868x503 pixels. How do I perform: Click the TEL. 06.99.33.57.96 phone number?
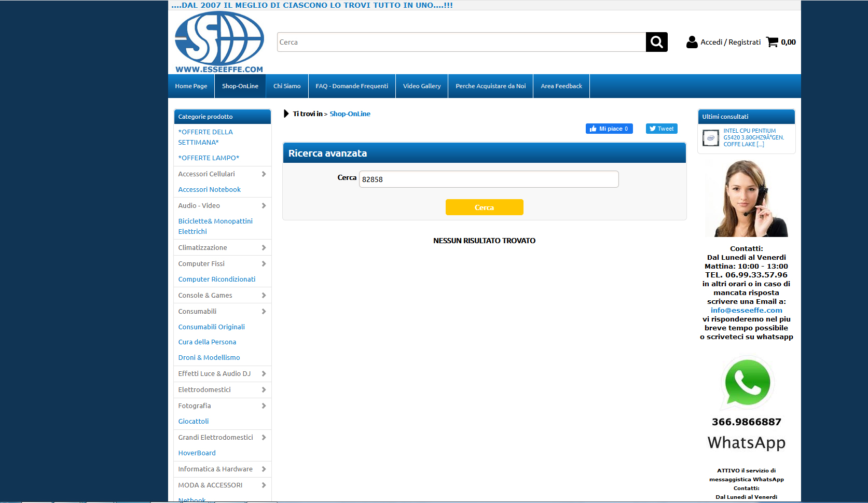[x=747, y=275]
